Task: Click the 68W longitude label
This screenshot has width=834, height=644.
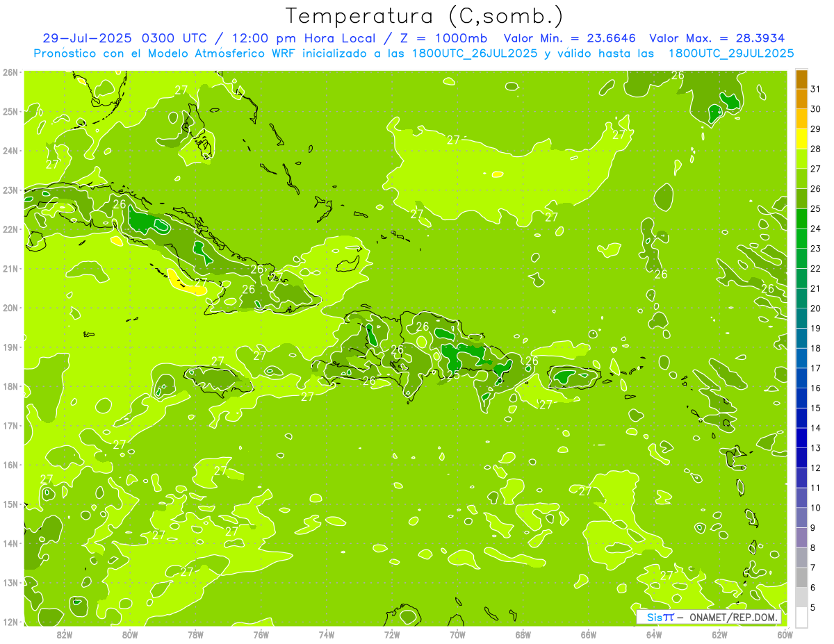Action: click(x=523, y=634)
